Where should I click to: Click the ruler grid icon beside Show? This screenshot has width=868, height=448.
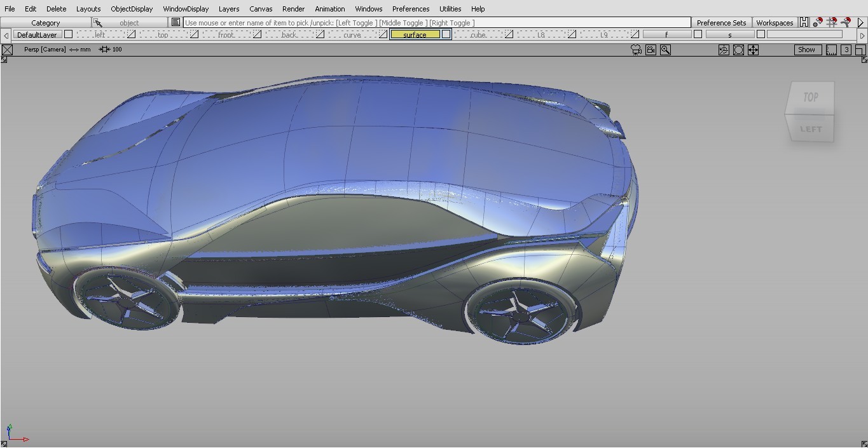coord(831,50)
